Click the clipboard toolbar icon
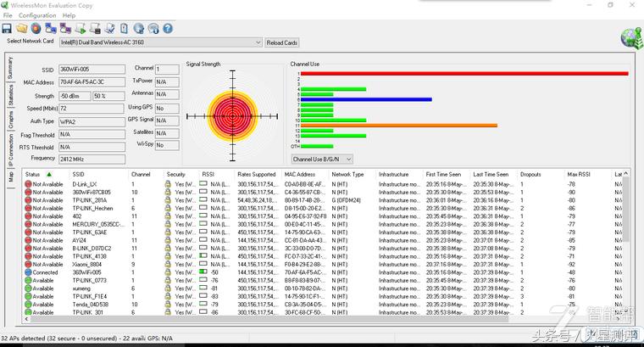Viewport: 644px width, 347px height. click(125, 28)
